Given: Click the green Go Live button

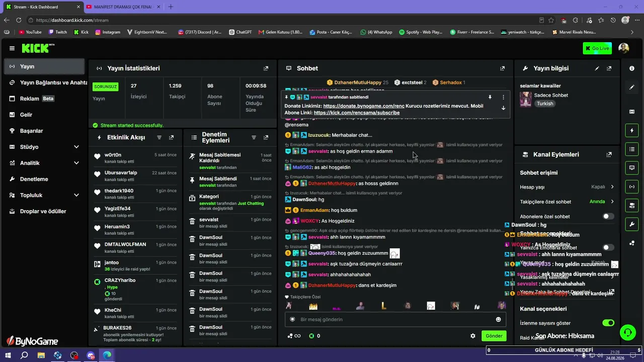Looking at the screenshot, I should tap(597, 48).
